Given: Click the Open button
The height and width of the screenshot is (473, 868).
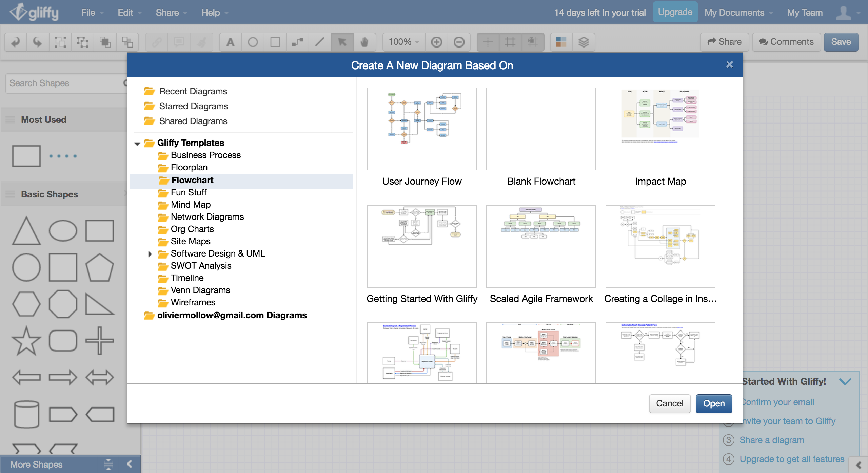Looking at the screenshot, I should coord(714,403).
